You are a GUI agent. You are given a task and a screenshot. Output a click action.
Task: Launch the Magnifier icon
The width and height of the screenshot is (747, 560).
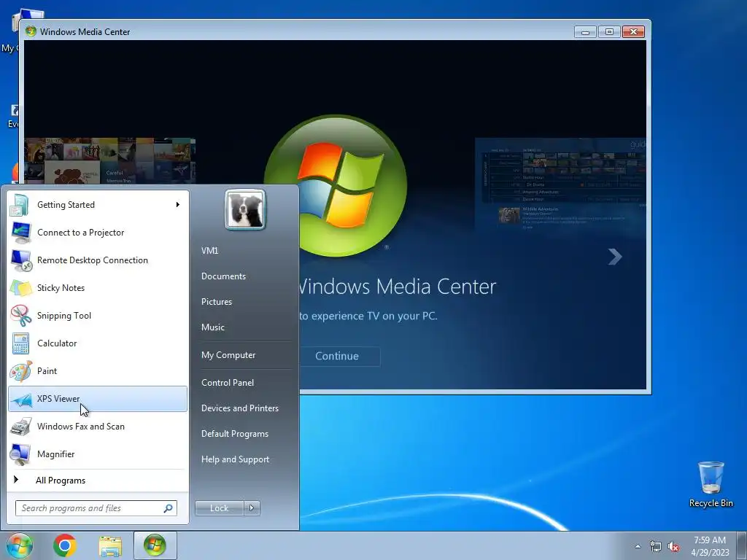20,454
